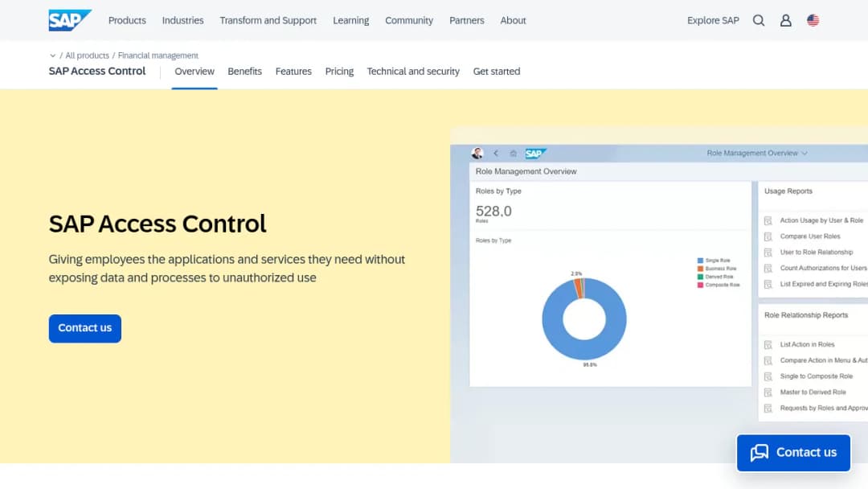Click report icon beside Single to Composite Role
The image size is (868, 489).
coord(768,376)
